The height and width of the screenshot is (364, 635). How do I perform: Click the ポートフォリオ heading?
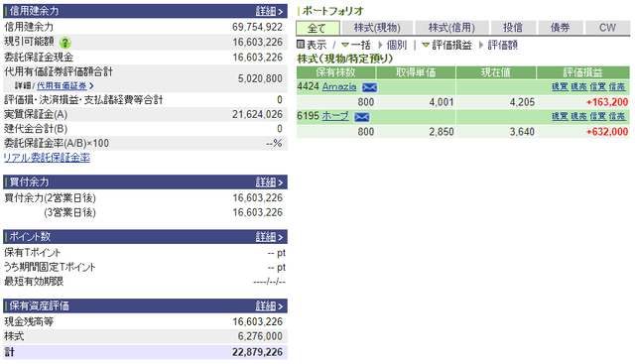click(333, 11)
